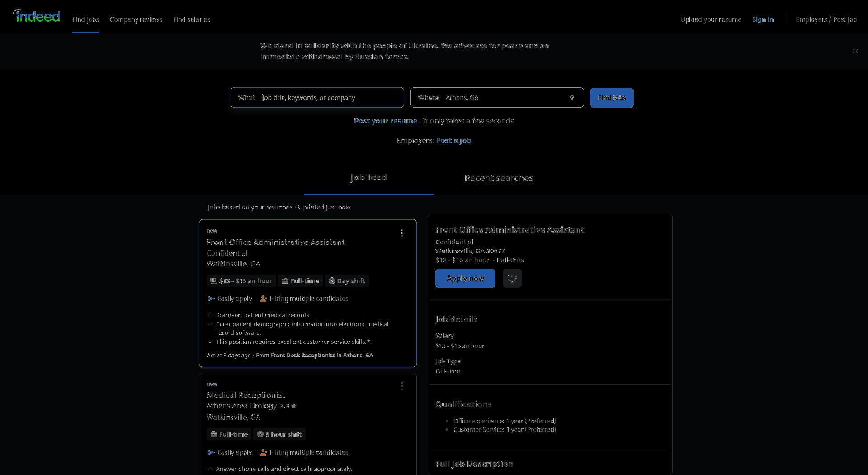The height and width of the screenshot is (475, 868).
Task: Click Easily apply arrow icon on Medical Receptionist card
Action: coord(211,452)
